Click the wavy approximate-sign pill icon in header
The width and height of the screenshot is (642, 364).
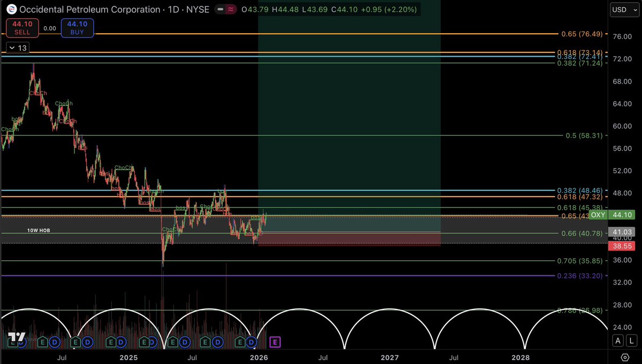coord(232,10)
